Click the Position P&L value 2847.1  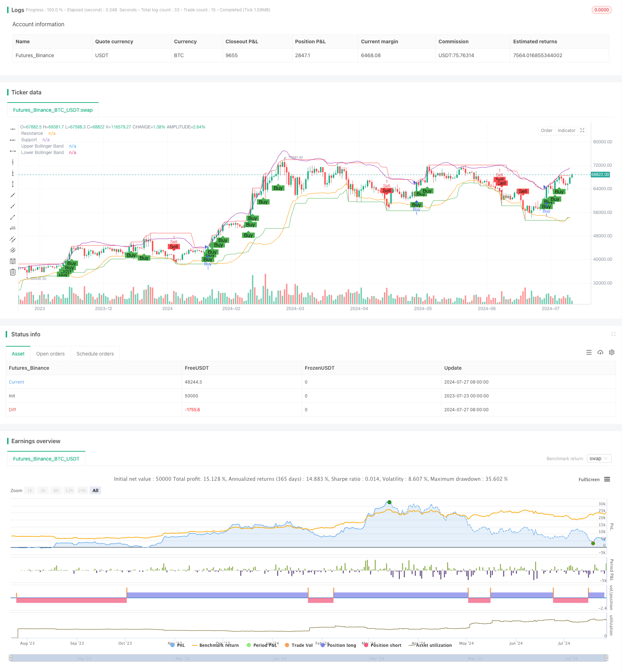303,55
